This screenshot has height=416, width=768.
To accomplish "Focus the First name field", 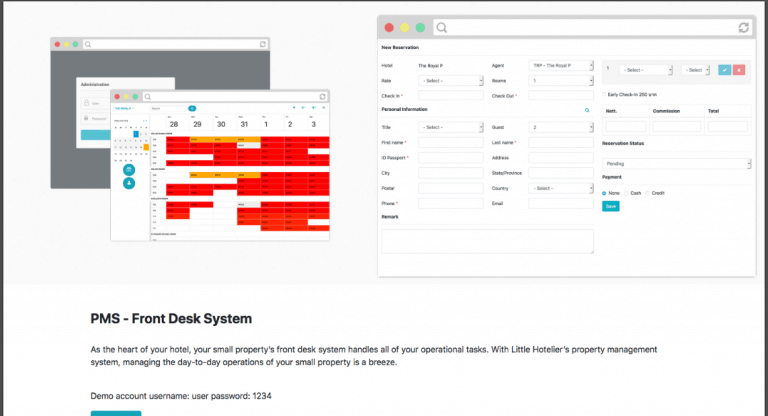I will click(x=451, y=143).
